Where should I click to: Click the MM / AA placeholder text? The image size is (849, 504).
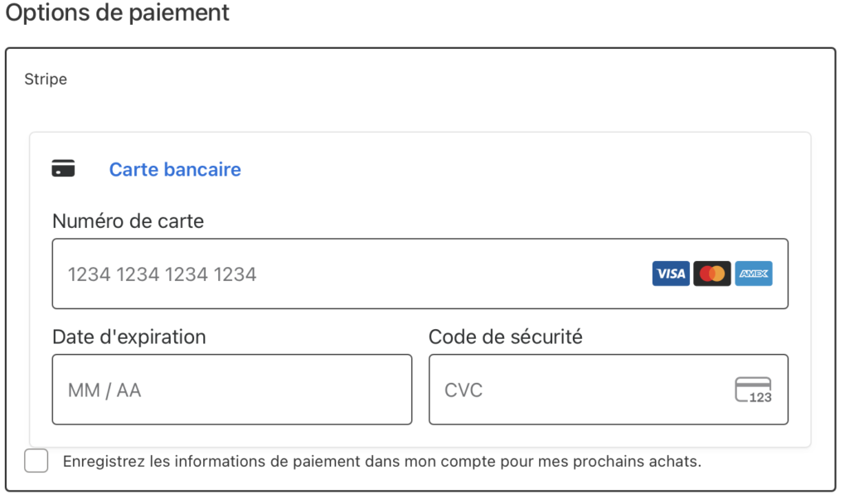point(104,390)
